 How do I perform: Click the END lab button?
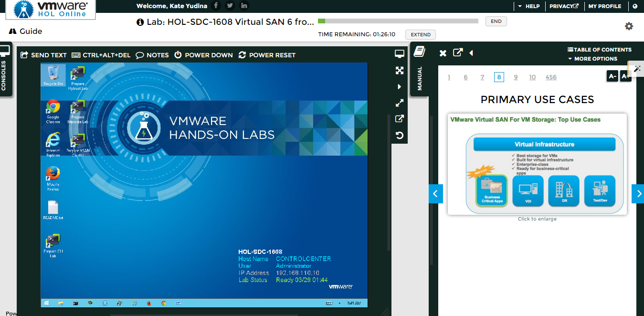click(x=496, y=21)
